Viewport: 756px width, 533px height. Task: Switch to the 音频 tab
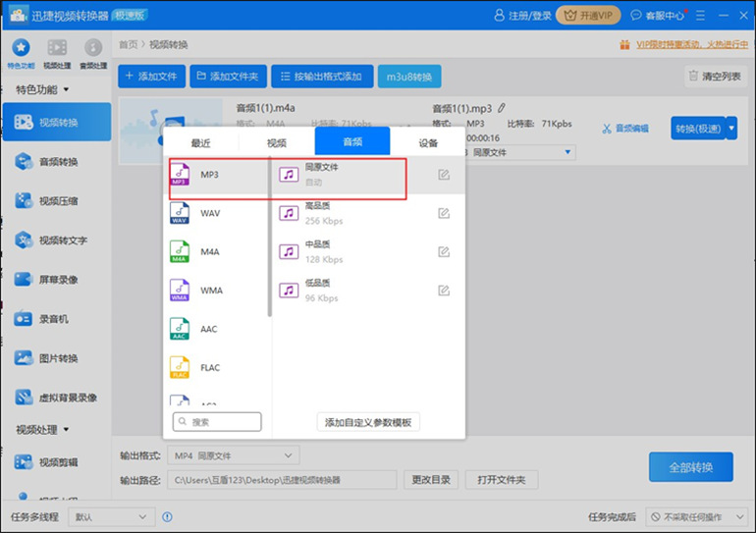point(352,141)
